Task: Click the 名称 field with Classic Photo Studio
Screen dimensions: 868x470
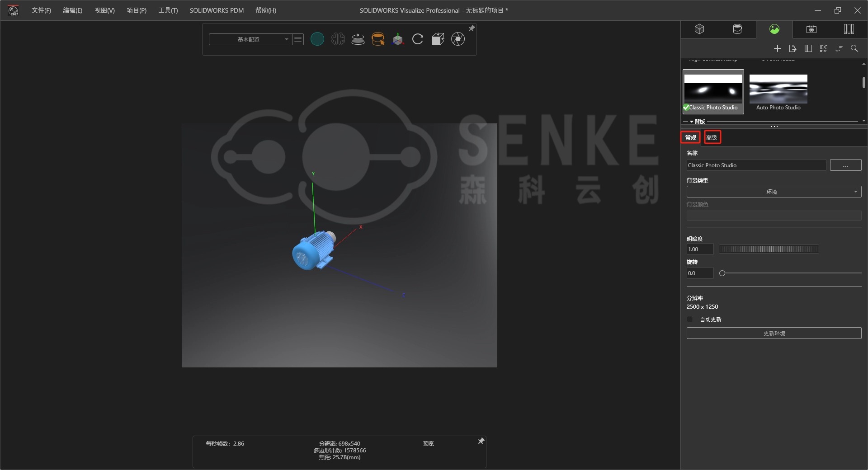Action: pos(756,165)
